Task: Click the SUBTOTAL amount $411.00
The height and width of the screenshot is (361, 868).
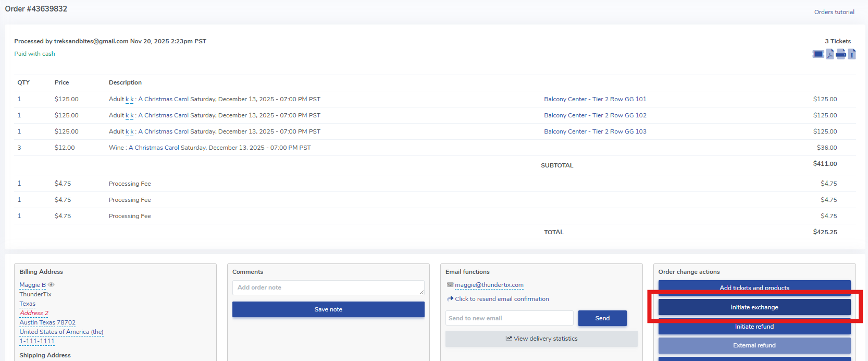Action: tap(825, 164)
